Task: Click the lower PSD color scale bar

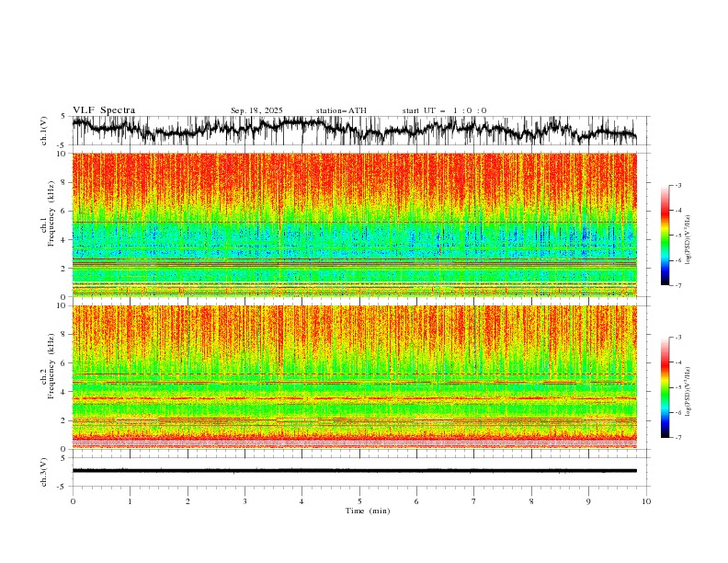Action: 665,387
